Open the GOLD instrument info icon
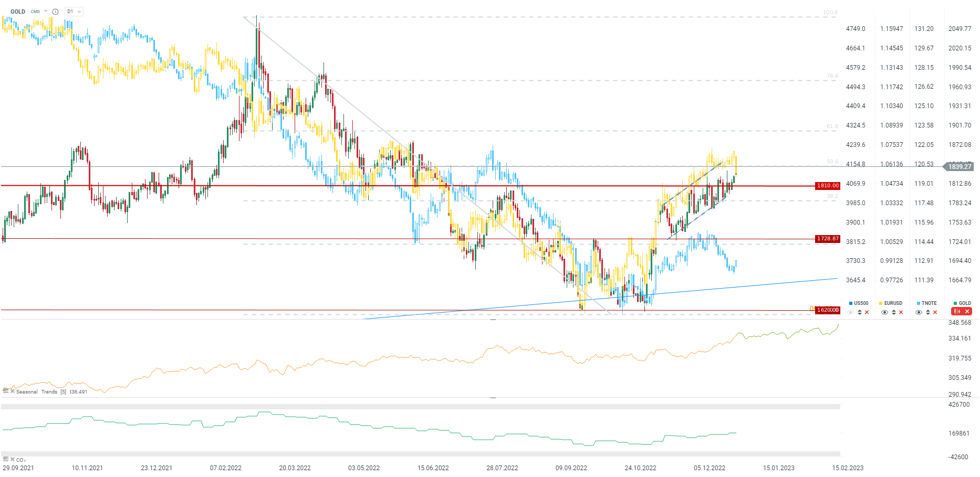This screenshot has height=477, width=980. point(55,12)
